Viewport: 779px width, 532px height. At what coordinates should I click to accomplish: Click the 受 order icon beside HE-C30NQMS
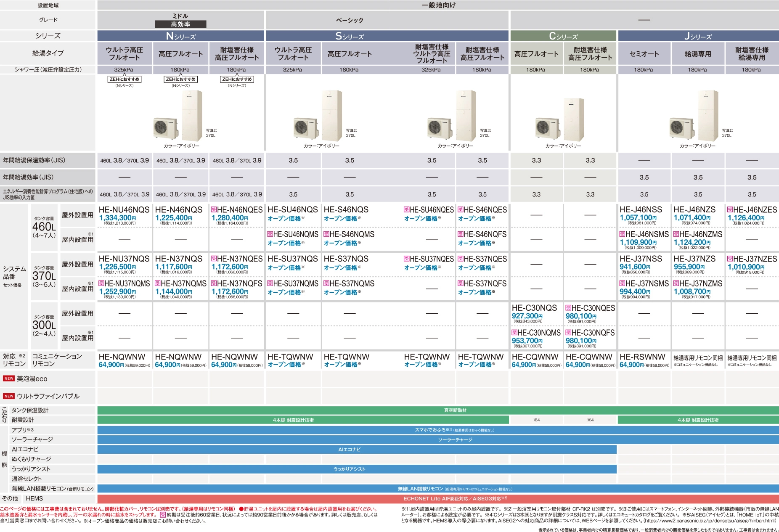(514, 333)
